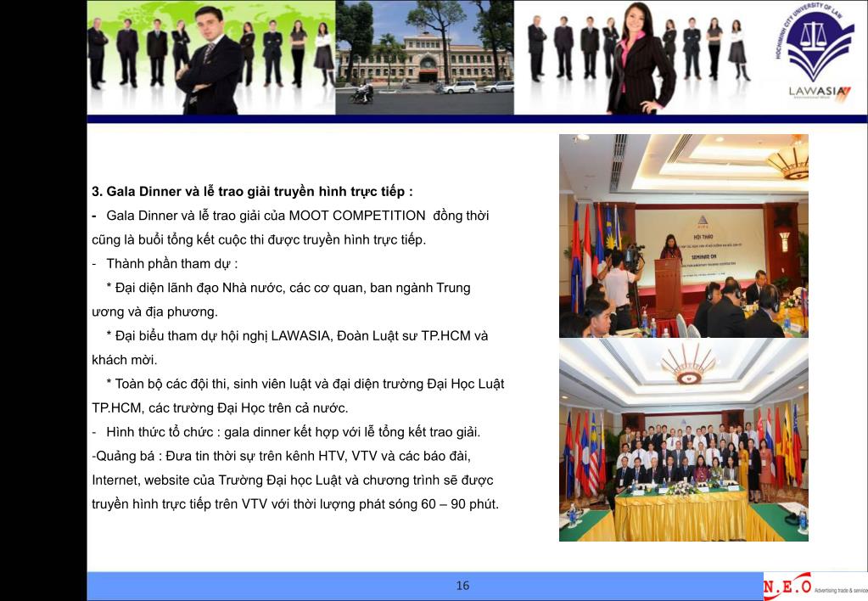Click line starting 'Toàn bộ các đội thi'
868x601 pixels.
pyautogui.click(x=305, y=384)
